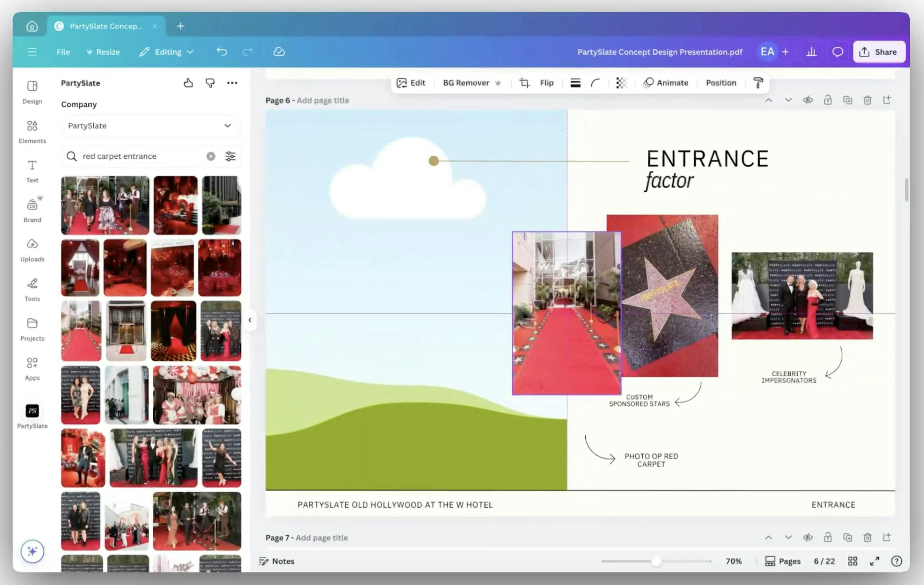Click the copy style paint roller icon

(758, 83)
